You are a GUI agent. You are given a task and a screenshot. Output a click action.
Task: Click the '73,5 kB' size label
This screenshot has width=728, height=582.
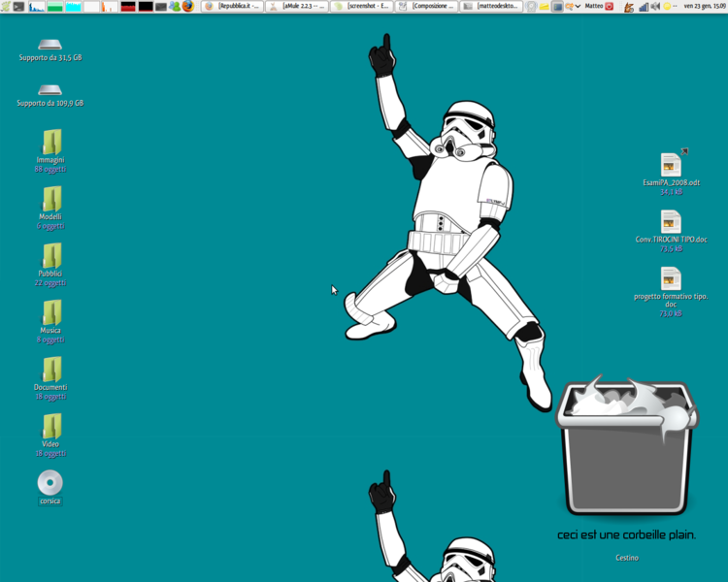[x=672, y=248]
